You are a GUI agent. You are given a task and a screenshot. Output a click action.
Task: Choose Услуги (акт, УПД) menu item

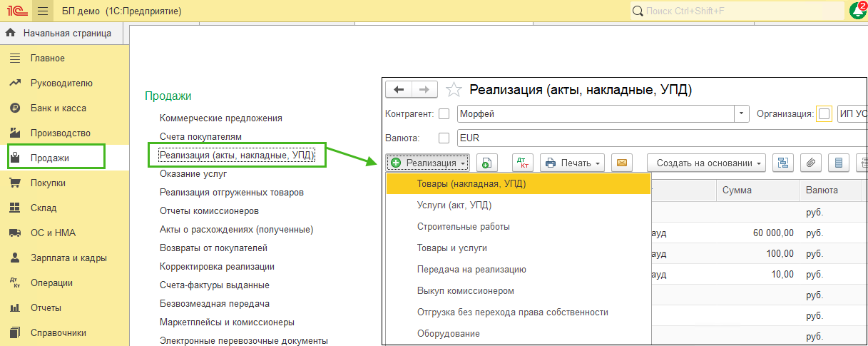click(519, 205)
